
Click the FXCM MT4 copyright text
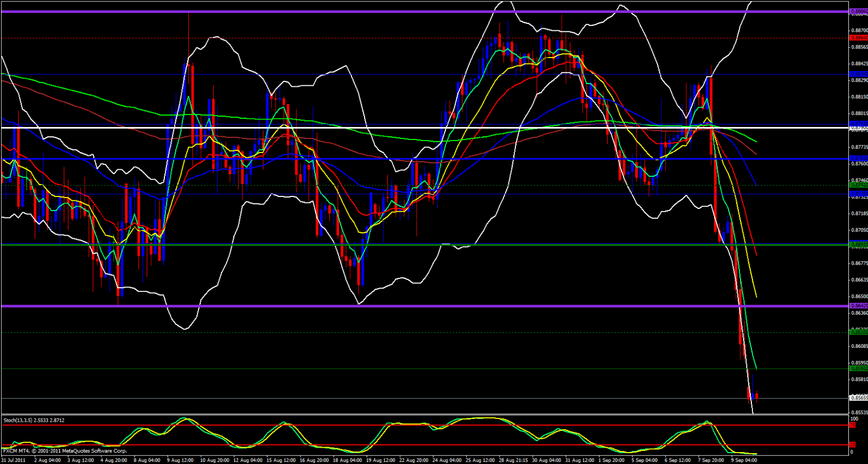click(65, 451)
